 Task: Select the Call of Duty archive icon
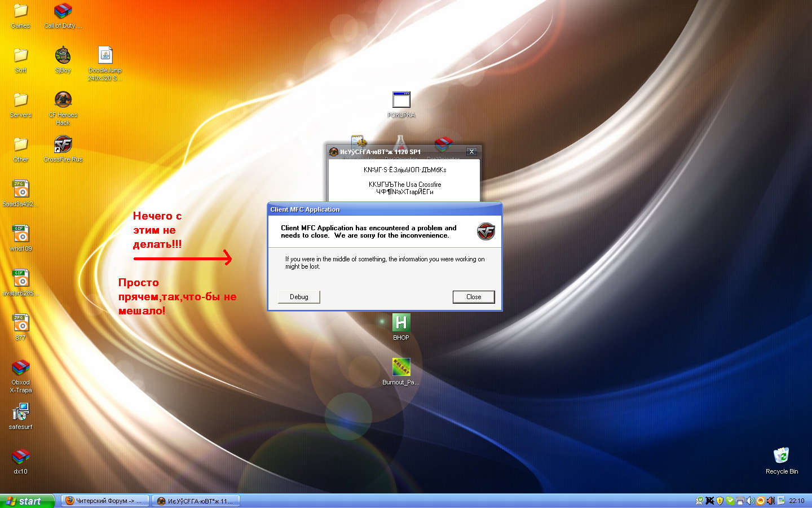pos(63,16)
